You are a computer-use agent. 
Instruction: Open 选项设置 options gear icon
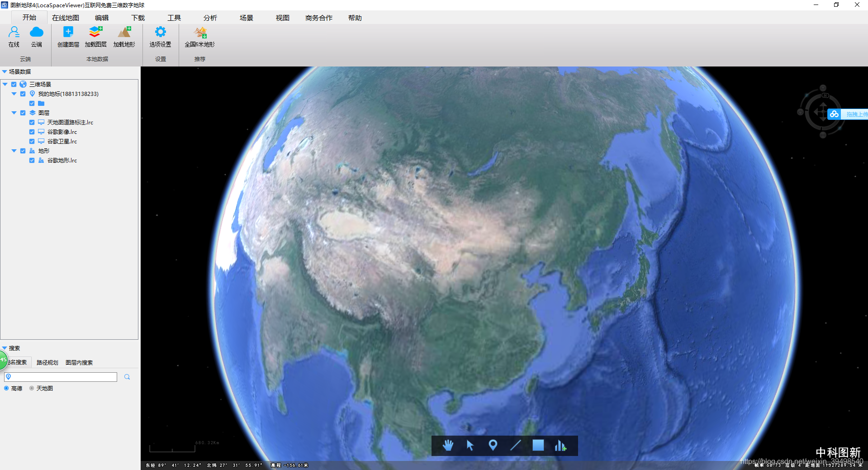click(161, 32)
